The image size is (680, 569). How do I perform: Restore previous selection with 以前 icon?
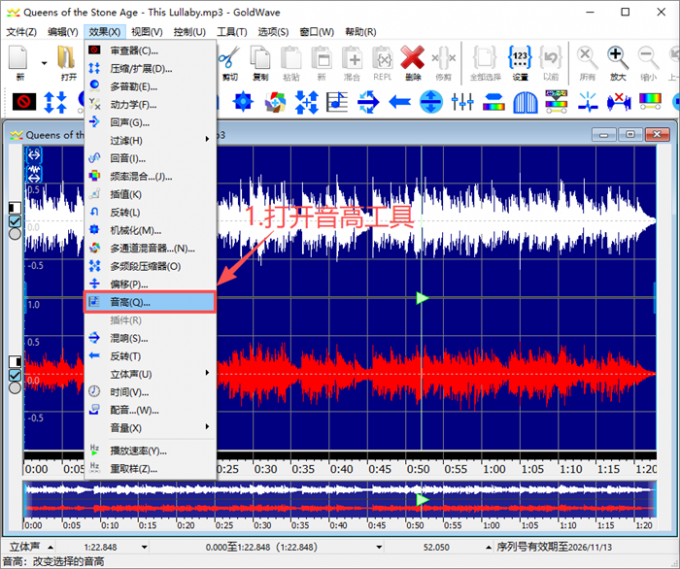[551, 63]
